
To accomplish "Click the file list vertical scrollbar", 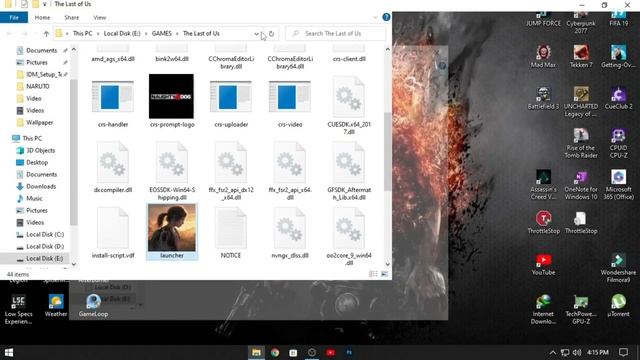I will (x=387, y=151).
